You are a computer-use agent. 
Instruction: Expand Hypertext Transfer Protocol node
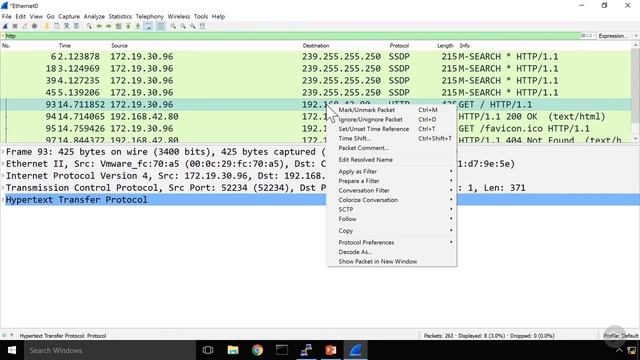click(3, 200)
